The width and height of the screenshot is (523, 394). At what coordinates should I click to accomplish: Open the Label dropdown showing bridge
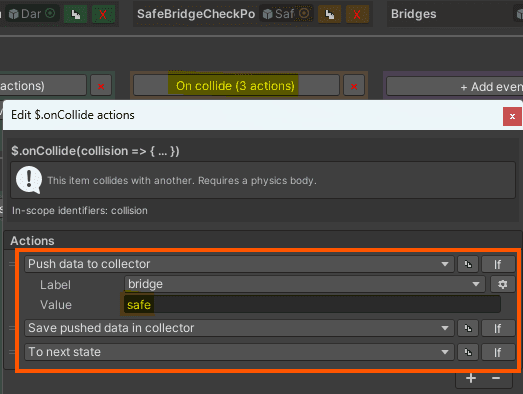[x=305, y=284]
